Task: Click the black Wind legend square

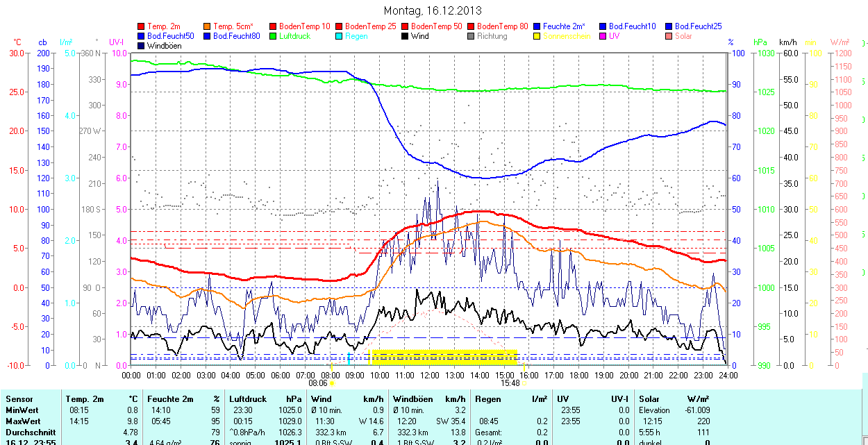Action: click(406, 36)
